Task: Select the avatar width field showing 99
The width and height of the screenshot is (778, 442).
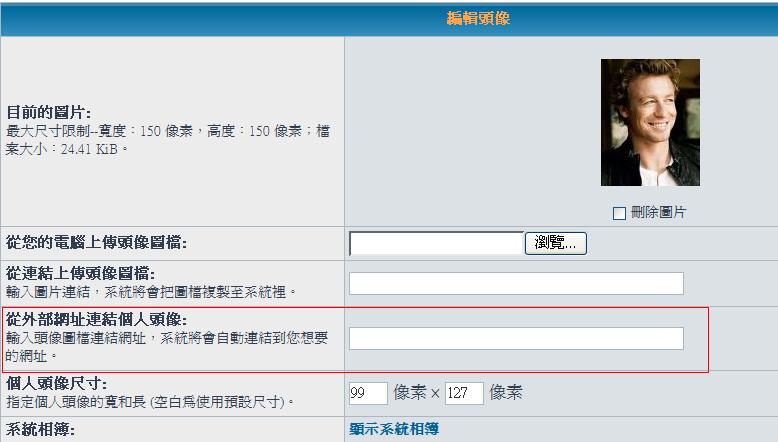Action: click(x=368, y=393)
